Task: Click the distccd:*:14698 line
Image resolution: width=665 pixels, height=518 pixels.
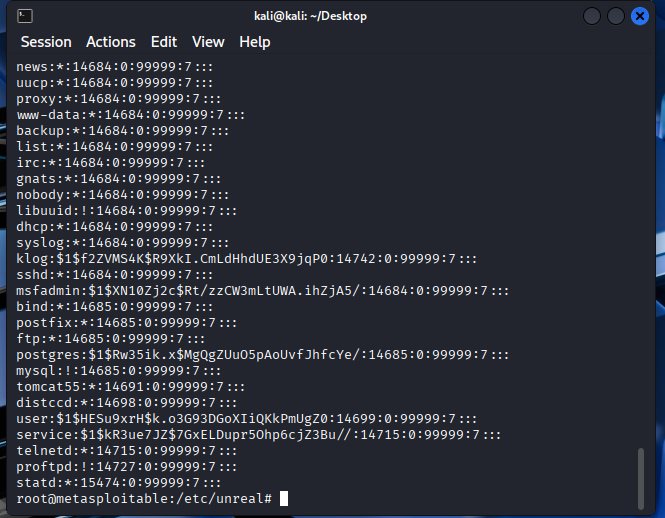Action: point(127,403)
